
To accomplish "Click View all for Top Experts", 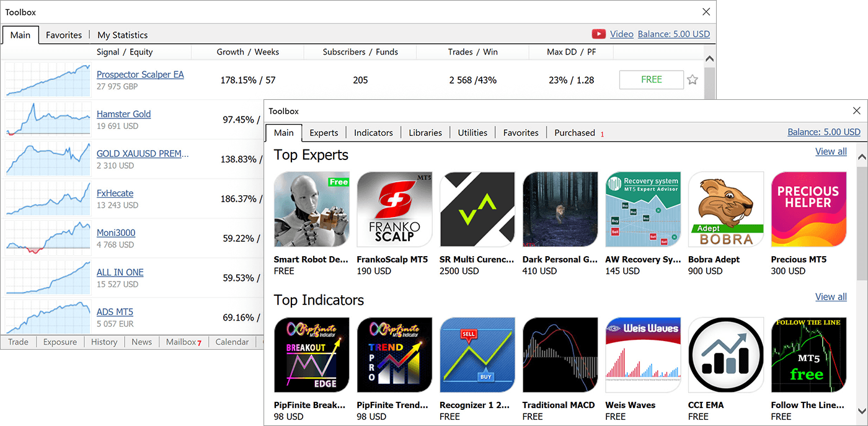I will (830, 151).
